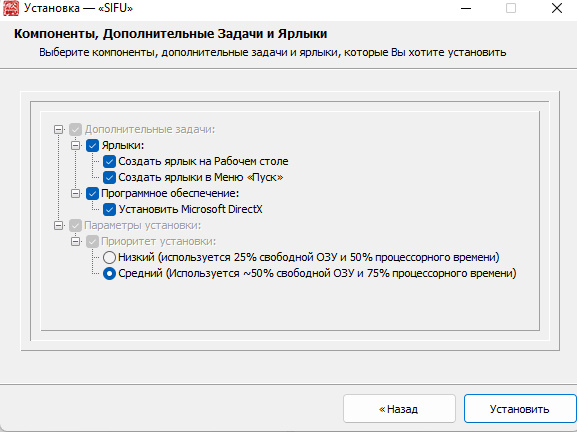Toggle Создать ярлык на Рабочем столе checkbox
The height and width of the screenshot is (432, 577).
click(109, 161)
